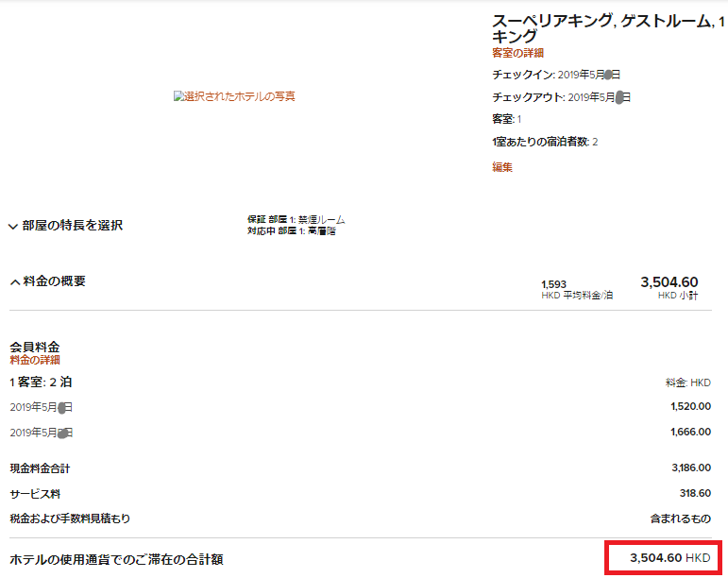Click the 編集 edit link

[502, 167]
